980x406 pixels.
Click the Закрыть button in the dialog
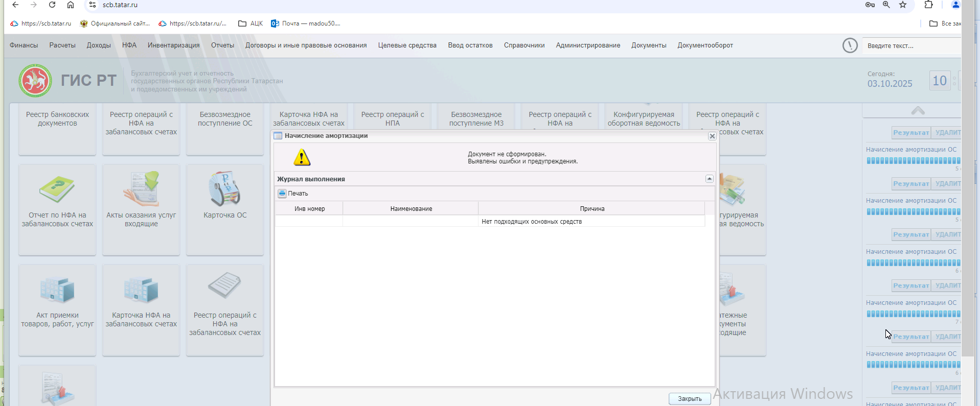(x=690, y=399)
